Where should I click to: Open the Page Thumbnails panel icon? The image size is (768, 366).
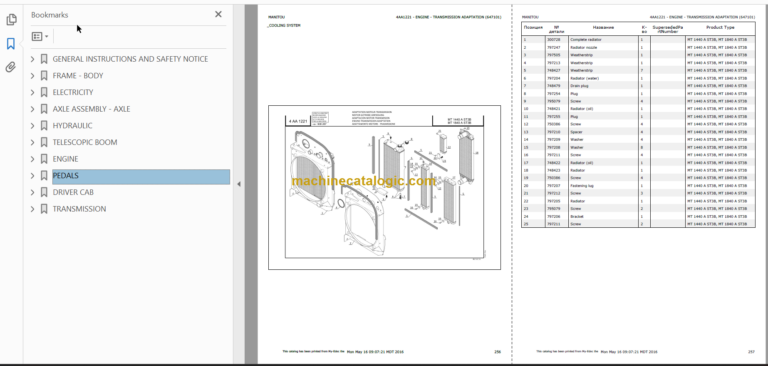(x=11, y=20)
